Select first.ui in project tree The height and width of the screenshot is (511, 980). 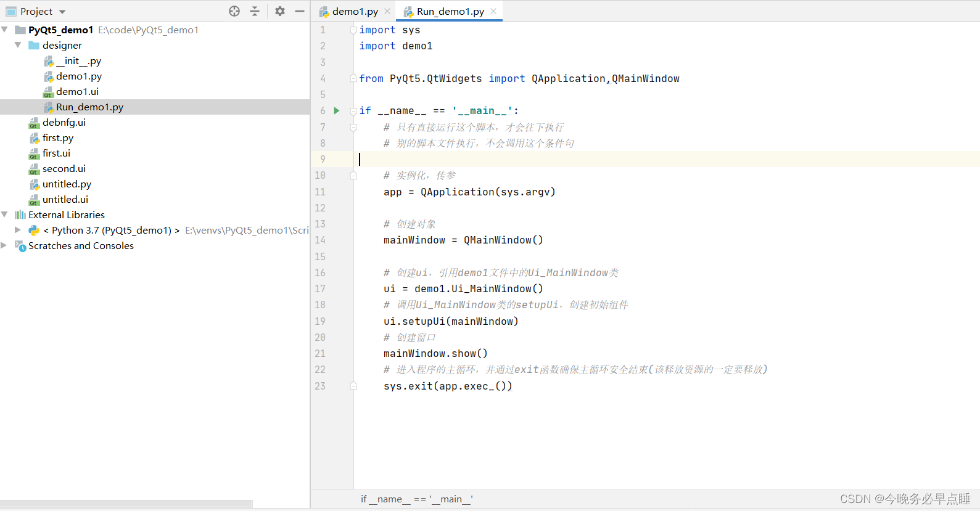pyautogui.click(x=56, y=153)
